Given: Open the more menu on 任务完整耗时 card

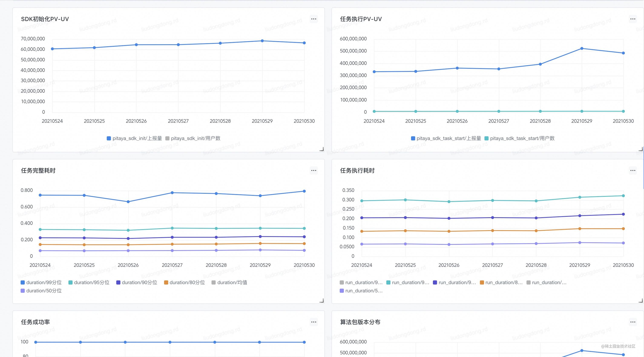Looking at the screenshot, I should 313,171.
